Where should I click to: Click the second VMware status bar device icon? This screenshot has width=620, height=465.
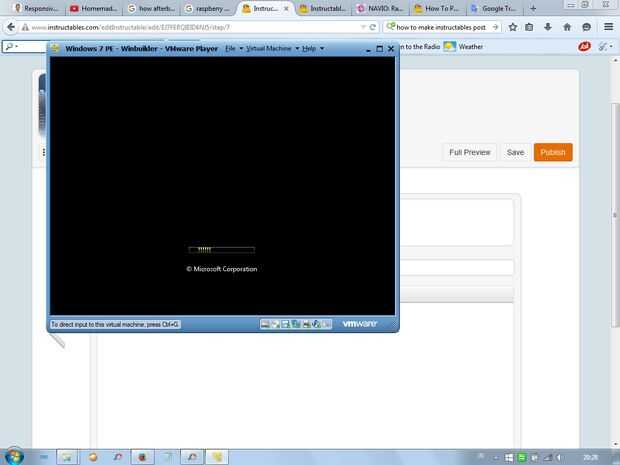(275, 324)
